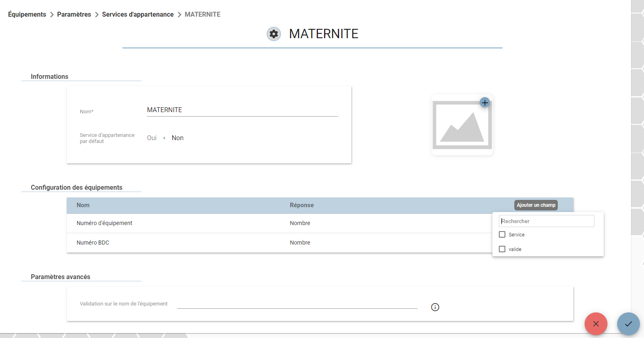Screen dimensions: 644x338
Task: Confirm changes with the blue checkmark button
Action: pyautogui.click(x=628, y=324)
